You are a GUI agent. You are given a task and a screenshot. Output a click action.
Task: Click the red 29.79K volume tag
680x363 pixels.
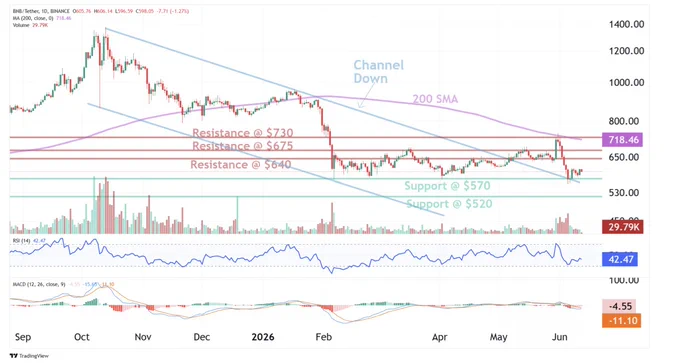coord(623,226)
